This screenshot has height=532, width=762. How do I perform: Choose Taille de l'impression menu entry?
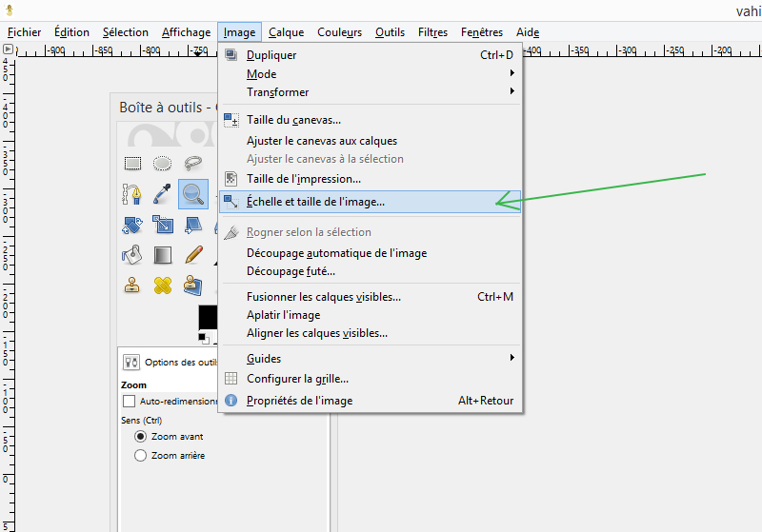[371, 179]
